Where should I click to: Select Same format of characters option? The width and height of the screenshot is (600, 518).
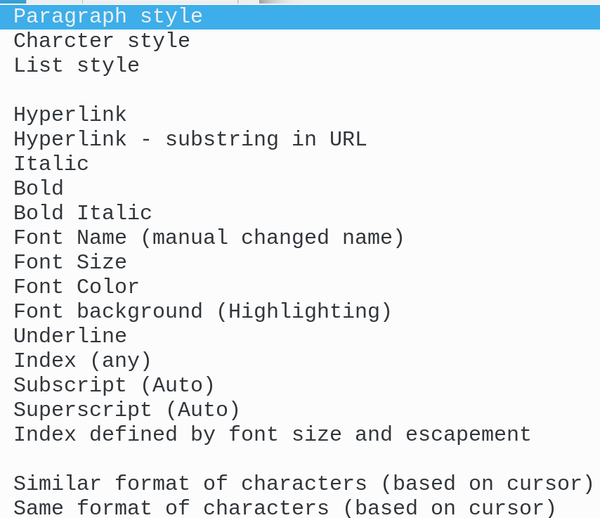tap(300, 507)
